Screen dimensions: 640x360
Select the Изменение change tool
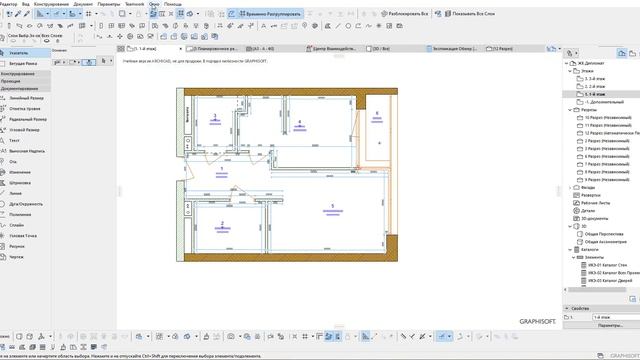pyautogui.click(x=24, y=172)
